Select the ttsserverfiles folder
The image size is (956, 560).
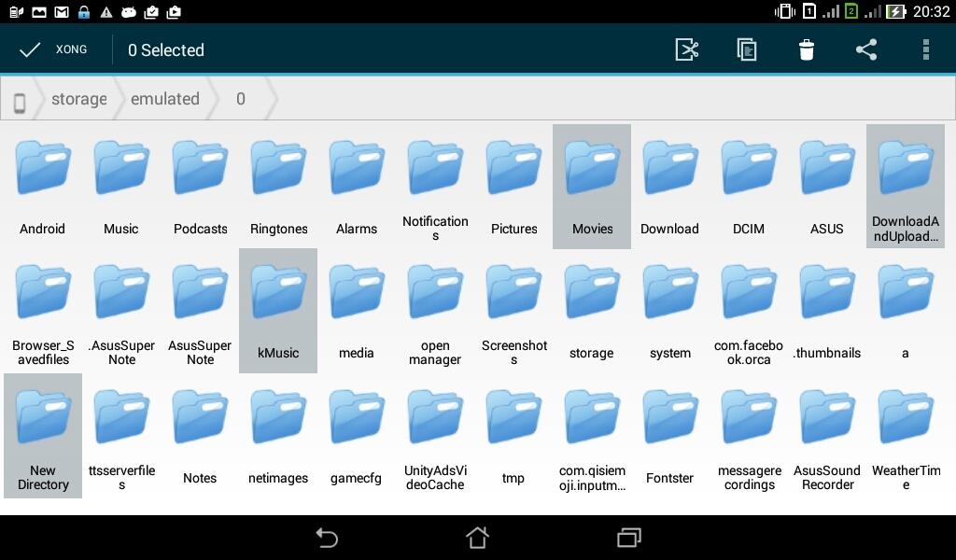(121, 436)
